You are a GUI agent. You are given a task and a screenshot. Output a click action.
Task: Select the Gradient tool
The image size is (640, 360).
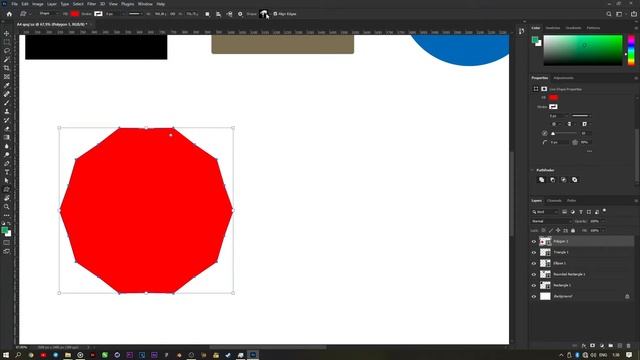(7, 138)
